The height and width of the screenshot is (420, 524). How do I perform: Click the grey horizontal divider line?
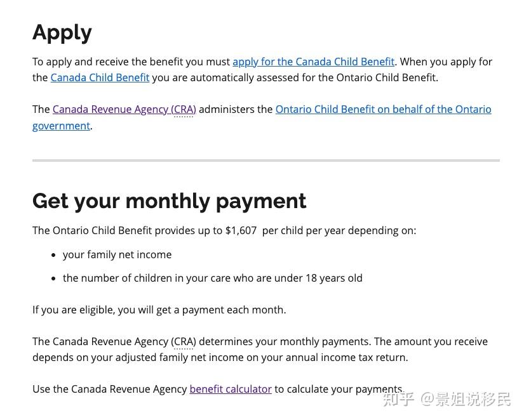(x=265, y=161)
